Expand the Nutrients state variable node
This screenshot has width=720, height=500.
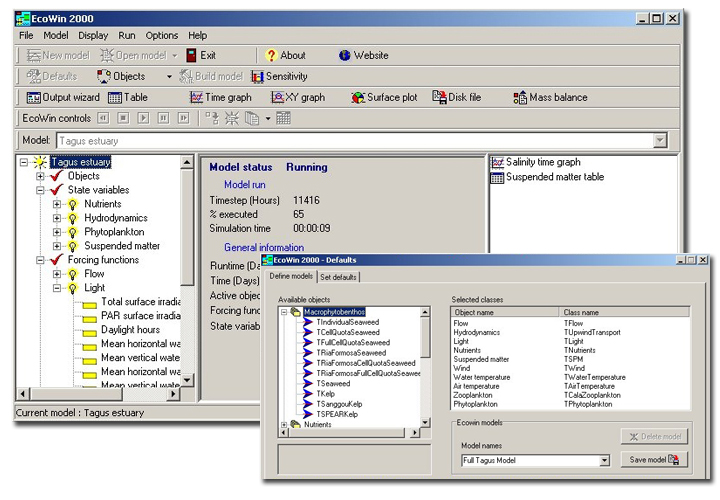click(x=57, y=204)
